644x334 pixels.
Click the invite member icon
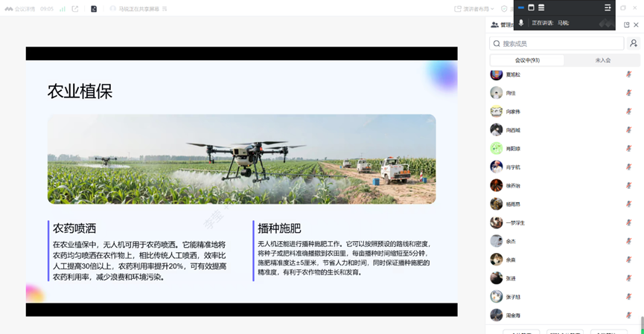click(x=634, y=44)
